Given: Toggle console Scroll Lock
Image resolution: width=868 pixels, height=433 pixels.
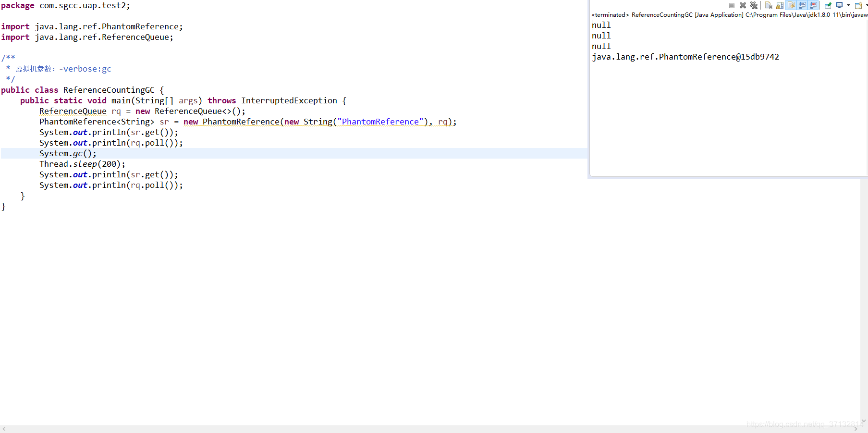Looking at the screenshot, I should click(780, 5).
